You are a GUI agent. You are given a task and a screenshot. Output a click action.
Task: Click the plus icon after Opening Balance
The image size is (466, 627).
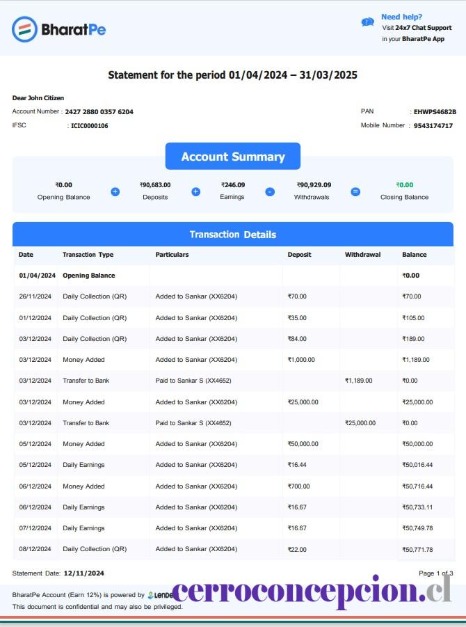click(115, 192)
